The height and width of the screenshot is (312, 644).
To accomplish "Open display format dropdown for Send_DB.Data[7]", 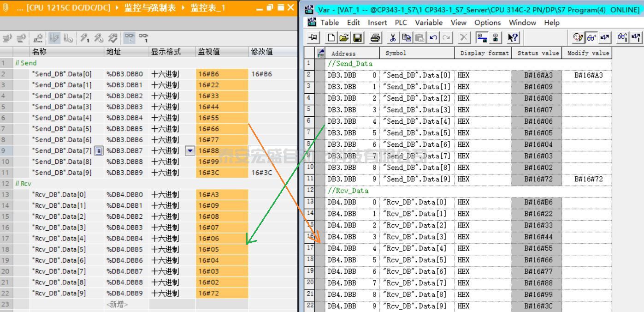I will 190,151.
